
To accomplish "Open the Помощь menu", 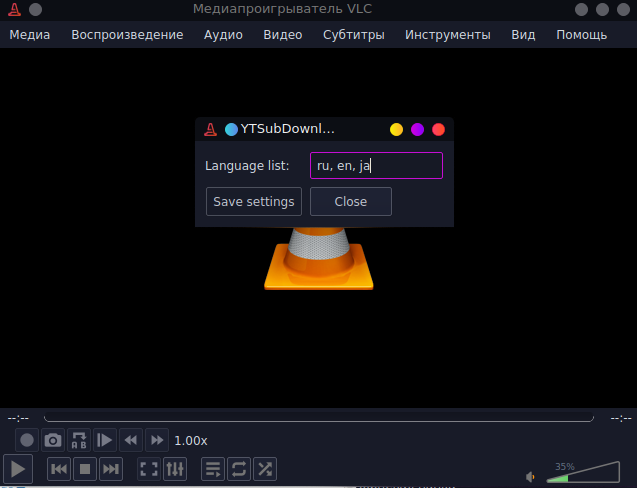I will click(x=581, y=35).
